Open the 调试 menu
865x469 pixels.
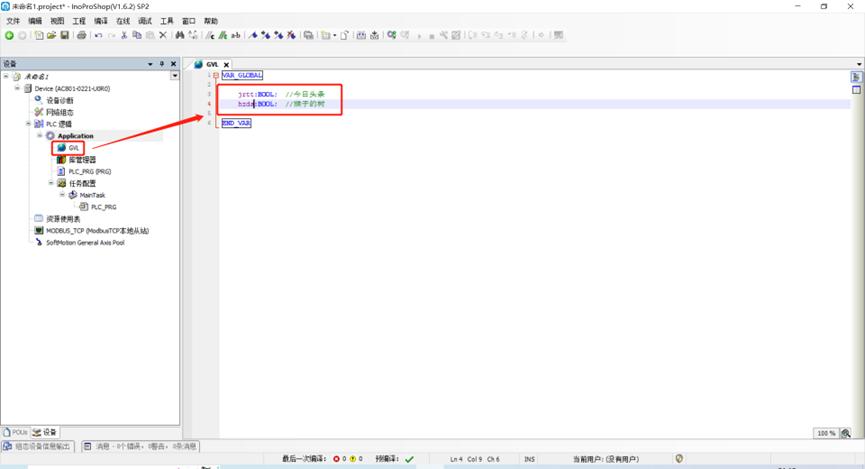coord(145,20)
